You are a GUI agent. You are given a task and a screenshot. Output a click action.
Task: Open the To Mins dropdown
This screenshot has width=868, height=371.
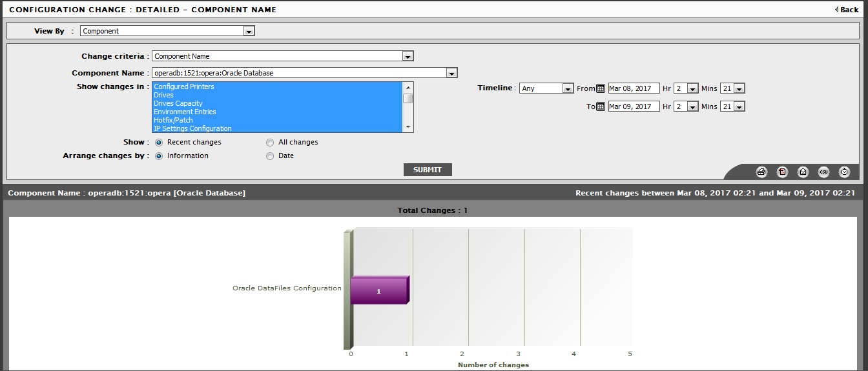[732, 106]
